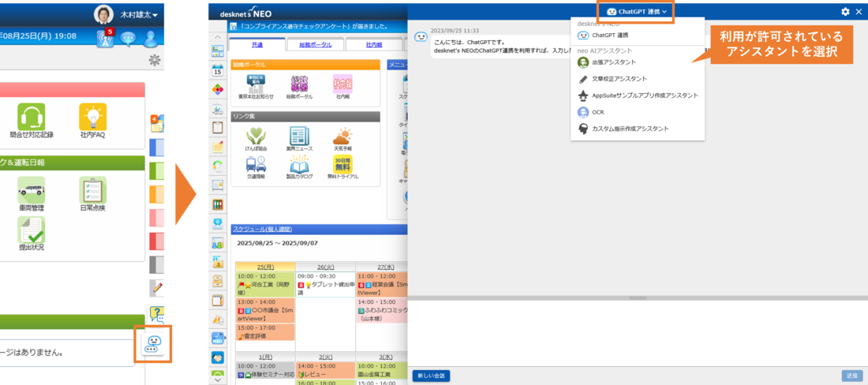Screen dimensions: 868x385
Task: Select the OCR assistant entry
Action: [598, 112]
